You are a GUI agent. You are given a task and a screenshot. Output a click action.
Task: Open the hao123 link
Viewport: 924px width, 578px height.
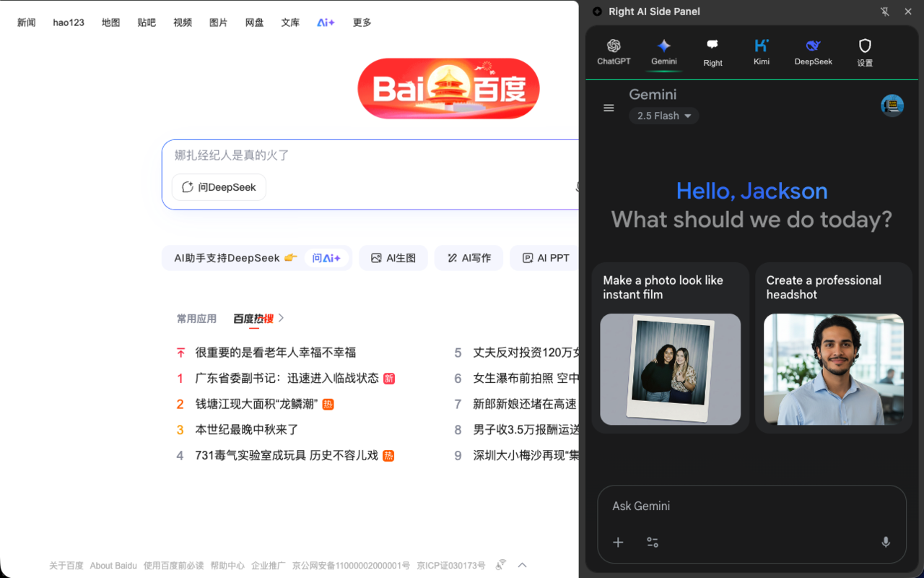click(69, 22)
